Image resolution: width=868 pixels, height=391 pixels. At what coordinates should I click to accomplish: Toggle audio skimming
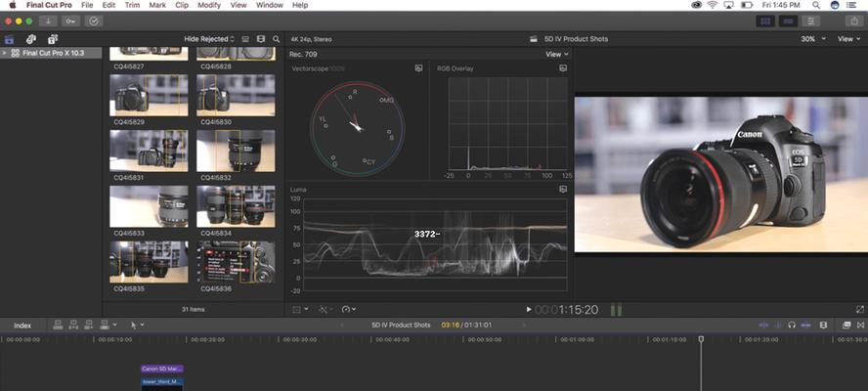point(778,326)
